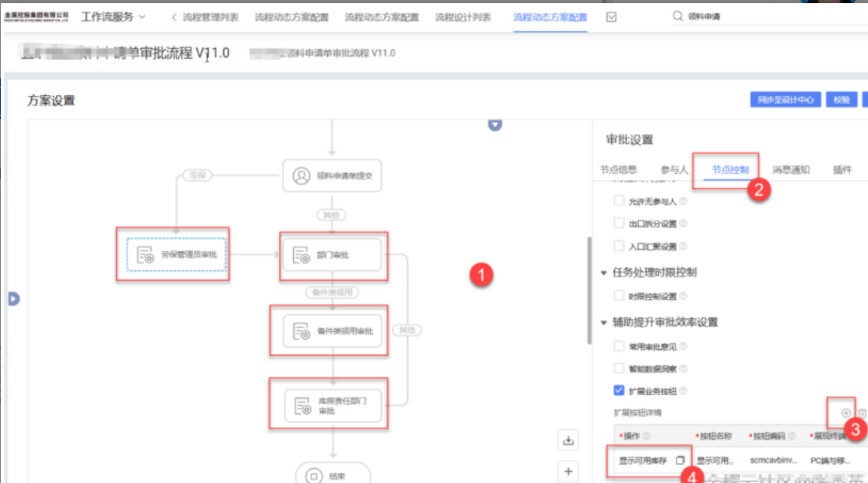868x483 pixels.
Task: Click the delete trash icon beside extension details
Action: pyautogui.click(x=862, y=413)
